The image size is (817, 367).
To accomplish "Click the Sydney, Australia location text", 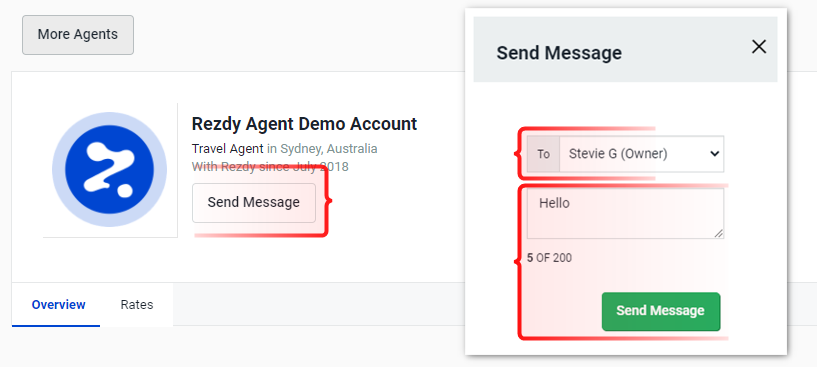I will [329, 149].
